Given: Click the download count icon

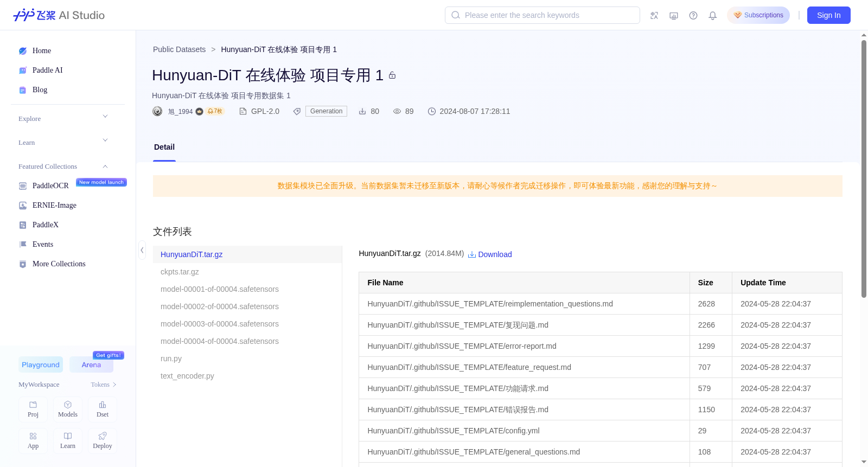Looking at the screenshot, I should tap(362, 111).
